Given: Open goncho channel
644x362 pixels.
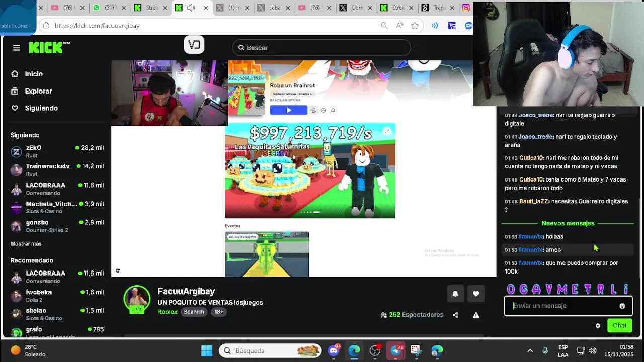Looking at the screenshot, I should click(57, 226).
